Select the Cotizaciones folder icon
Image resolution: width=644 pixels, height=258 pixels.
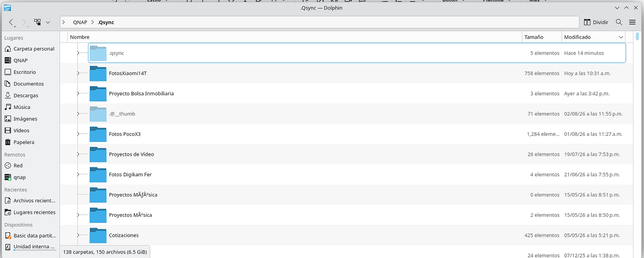tap(98, 235)
